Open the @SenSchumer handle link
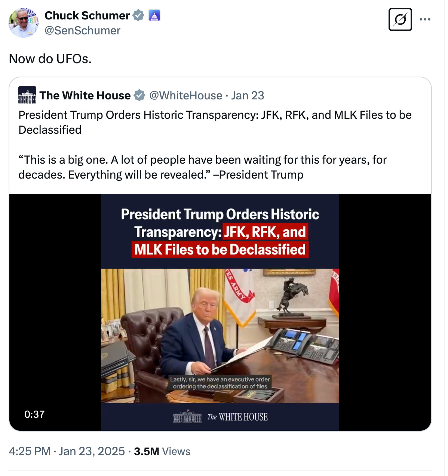448x476 pixels. click(x=83, y=31)
